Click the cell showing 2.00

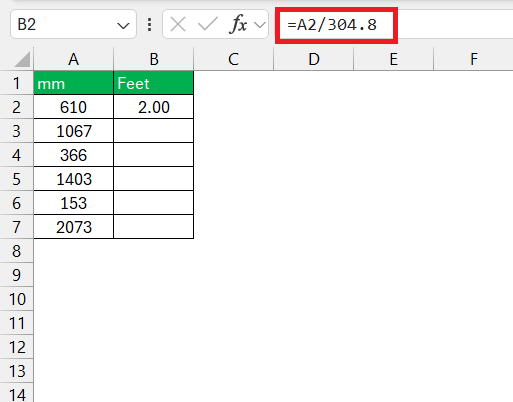click(x=154, y=107)
